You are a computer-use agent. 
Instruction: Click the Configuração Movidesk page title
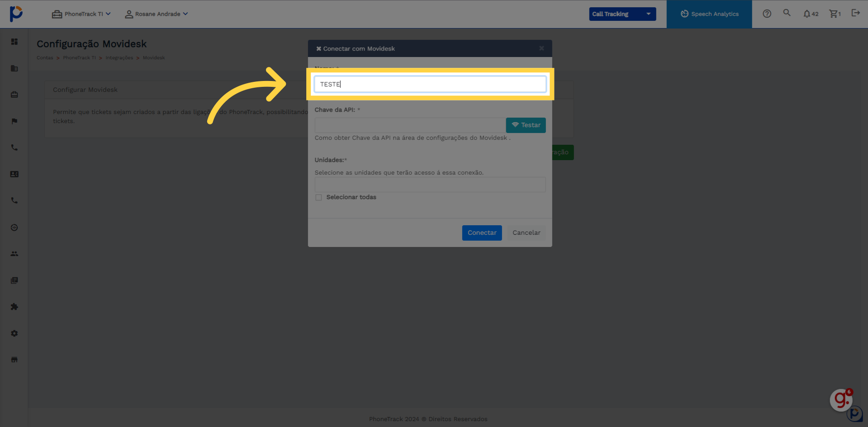[91, 44]
